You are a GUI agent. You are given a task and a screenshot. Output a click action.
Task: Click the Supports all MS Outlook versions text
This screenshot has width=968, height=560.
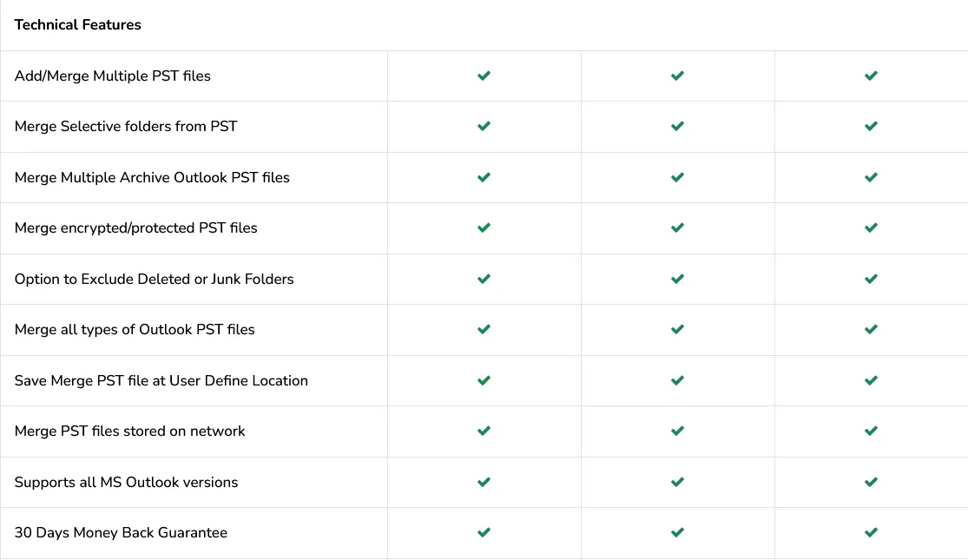[x=127, y=483]
